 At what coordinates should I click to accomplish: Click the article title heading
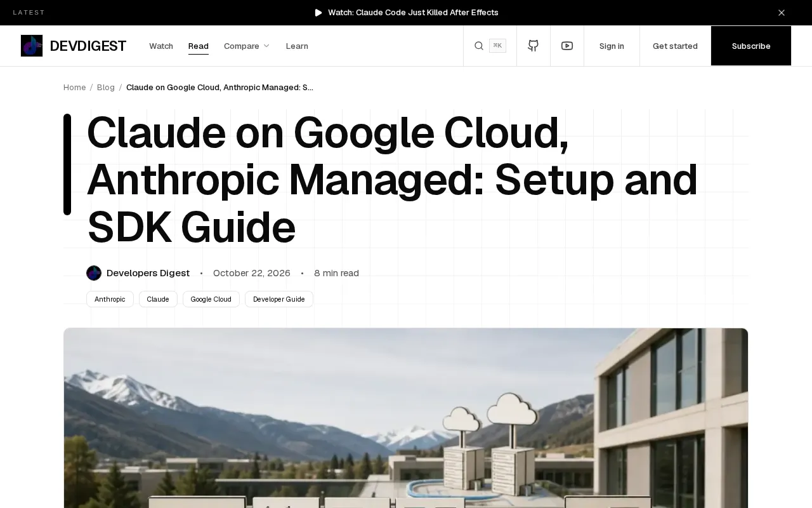coord(392,180)
